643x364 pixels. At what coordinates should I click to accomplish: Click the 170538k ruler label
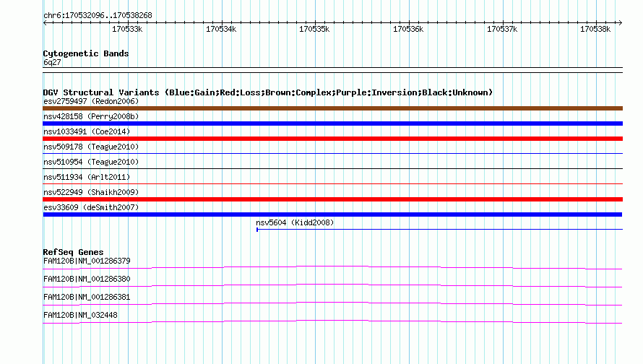(595, 29)
